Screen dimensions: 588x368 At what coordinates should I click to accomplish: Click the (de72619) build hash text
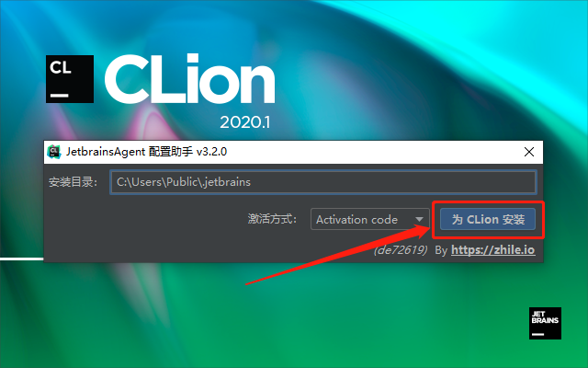click(401, 249)
